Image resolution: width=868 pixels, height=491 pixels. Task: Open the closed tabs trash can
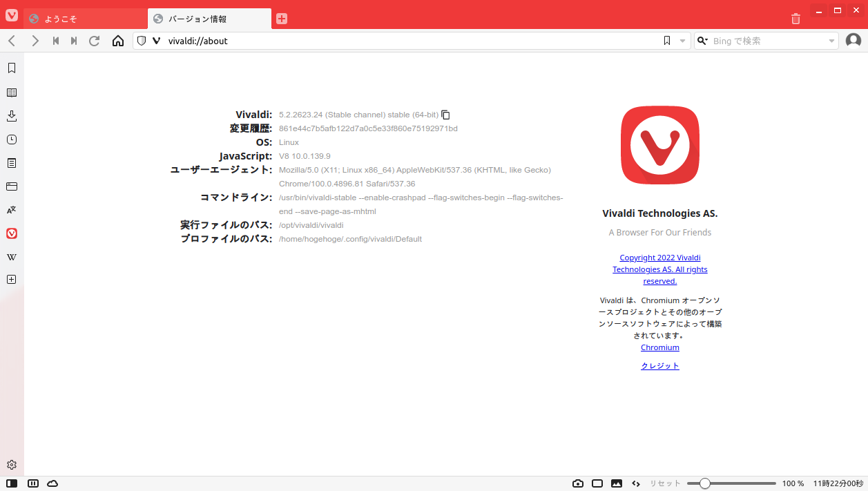tap(795, 19)
